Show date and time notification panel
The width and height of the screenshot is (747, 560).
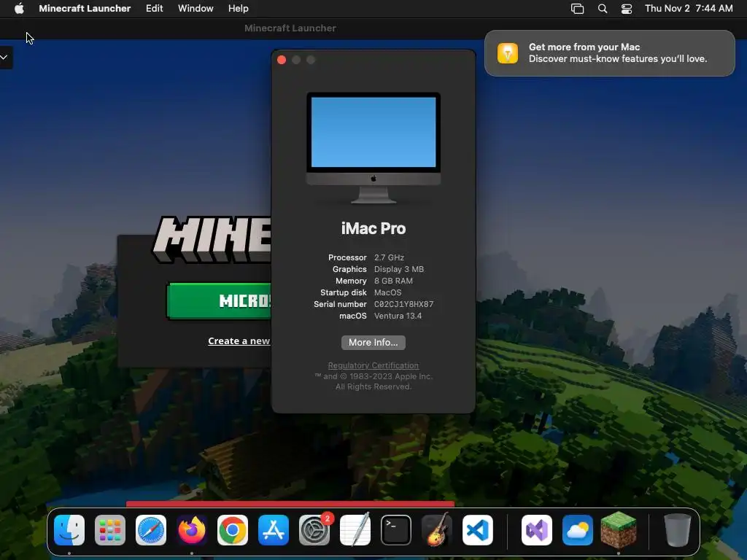pos(689,8)
